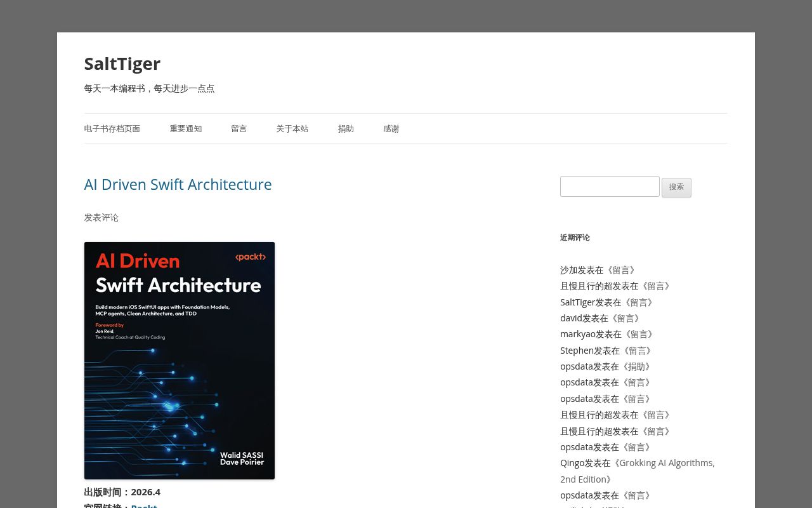Click the 搜索 search button

point(676,187)
